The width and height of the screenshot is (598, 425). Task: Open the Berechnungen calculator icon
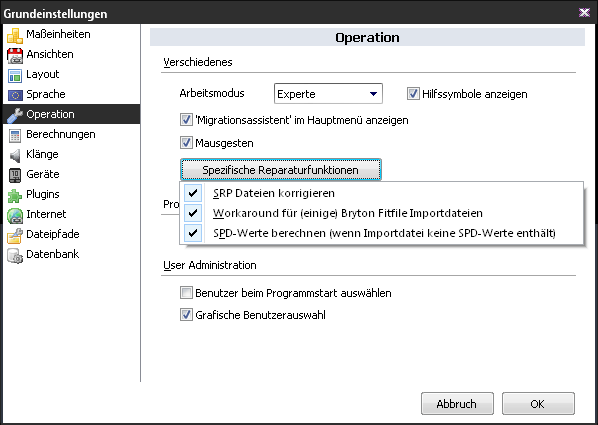pos(15,135)
